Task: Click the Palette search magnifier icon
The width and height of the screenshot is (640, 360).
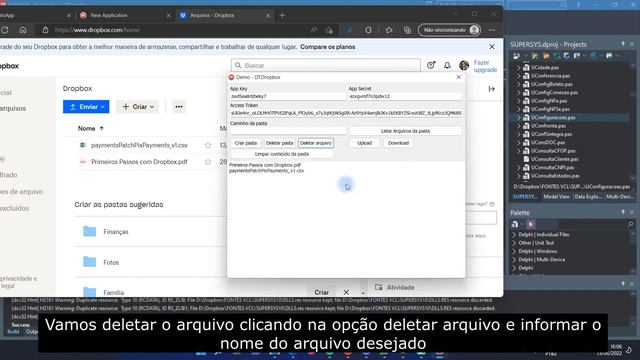Action: click(630, 224)
